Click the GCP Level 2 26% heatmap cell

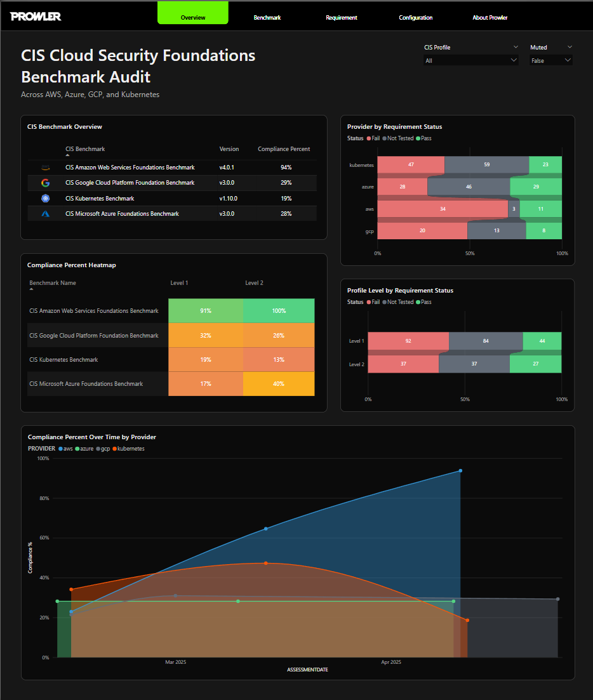coord(279,335)
